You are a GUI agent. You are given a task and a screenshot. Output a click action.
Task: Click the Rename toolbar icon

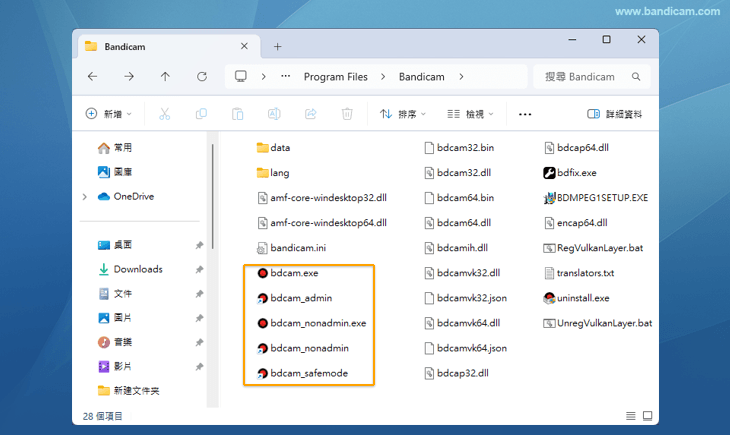(274, 114)
